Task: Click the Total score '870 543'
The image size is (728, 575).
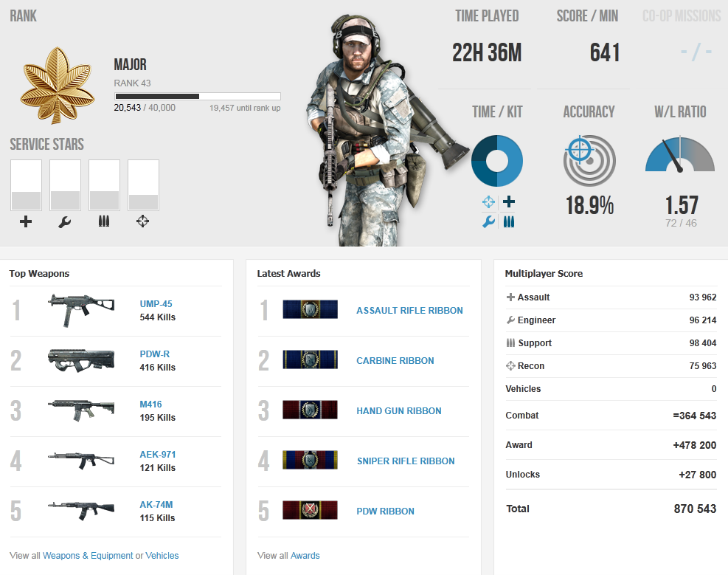Action: [x=695, y=509]
